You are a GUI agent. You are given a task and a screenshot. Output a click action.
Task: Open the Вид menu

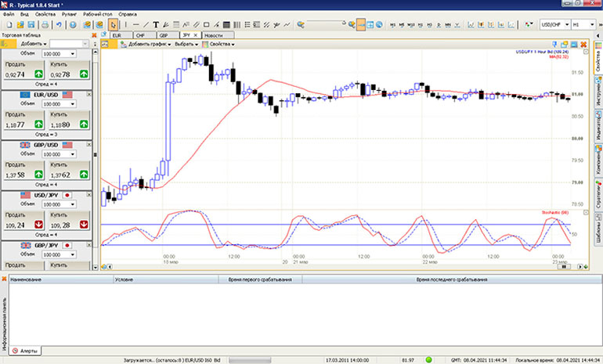[24, 14]
